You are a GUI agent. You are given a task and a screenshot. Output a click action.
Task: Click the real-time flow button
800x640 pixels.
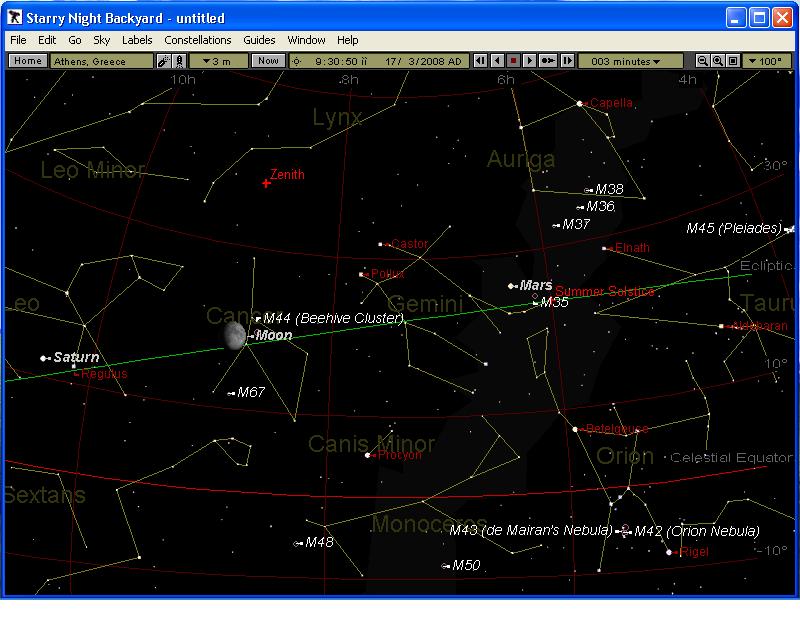coord(548,61)
